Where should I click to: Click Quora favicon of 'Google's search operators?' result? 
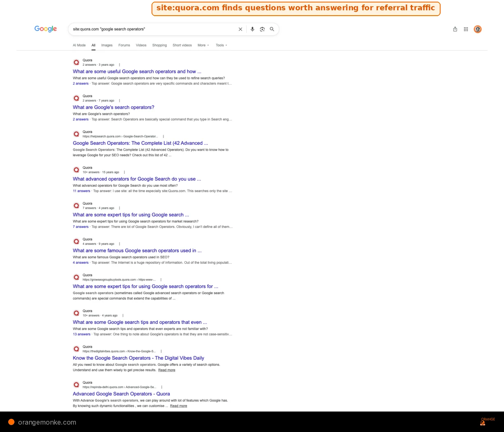76,98
